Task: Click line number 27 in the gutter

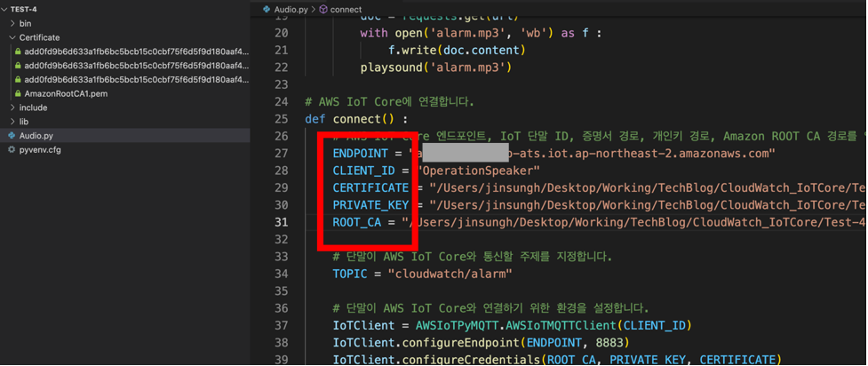Action: 282,154
